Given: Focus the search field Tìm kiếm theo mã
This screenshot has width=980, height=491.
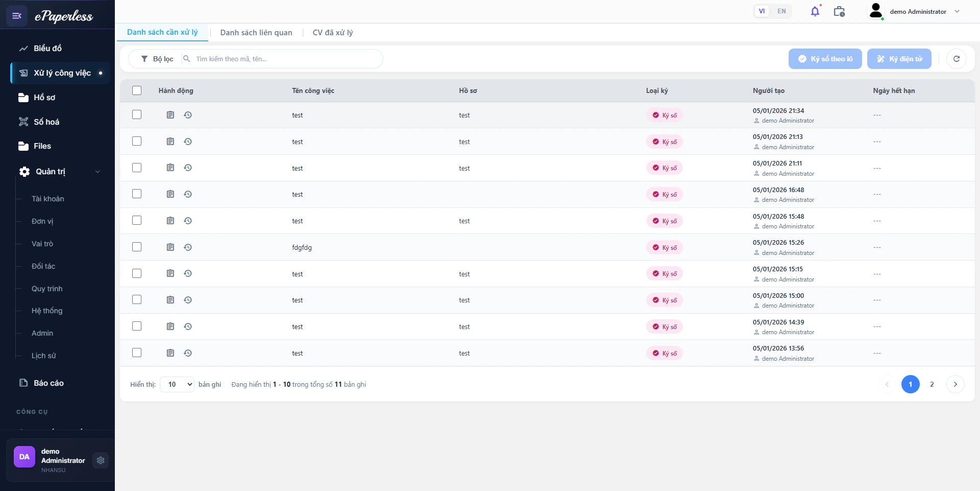Looking at the screenshot, I should click(x=286, y=59).
